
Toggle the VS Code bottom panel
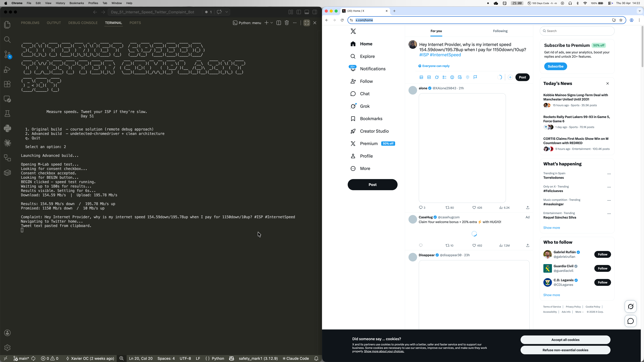pyautogui.click(x=307, y=12)
